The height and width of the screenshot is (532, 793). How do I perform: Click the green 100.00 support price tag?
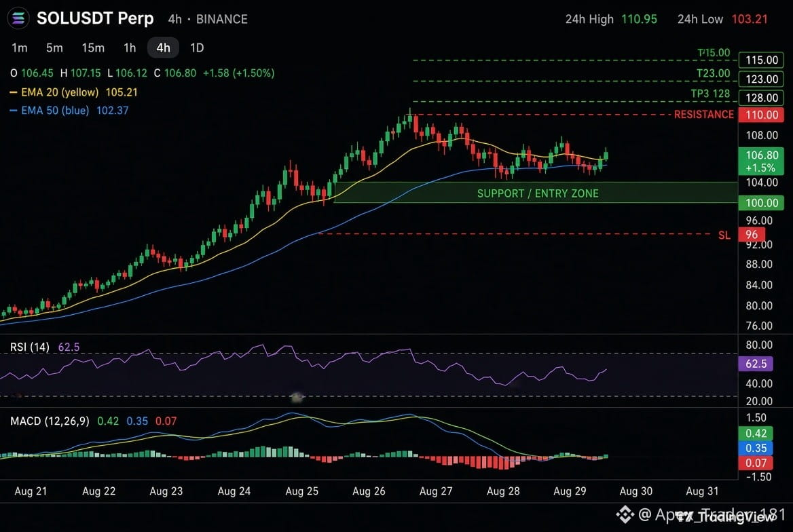click(x=761, y=203)
